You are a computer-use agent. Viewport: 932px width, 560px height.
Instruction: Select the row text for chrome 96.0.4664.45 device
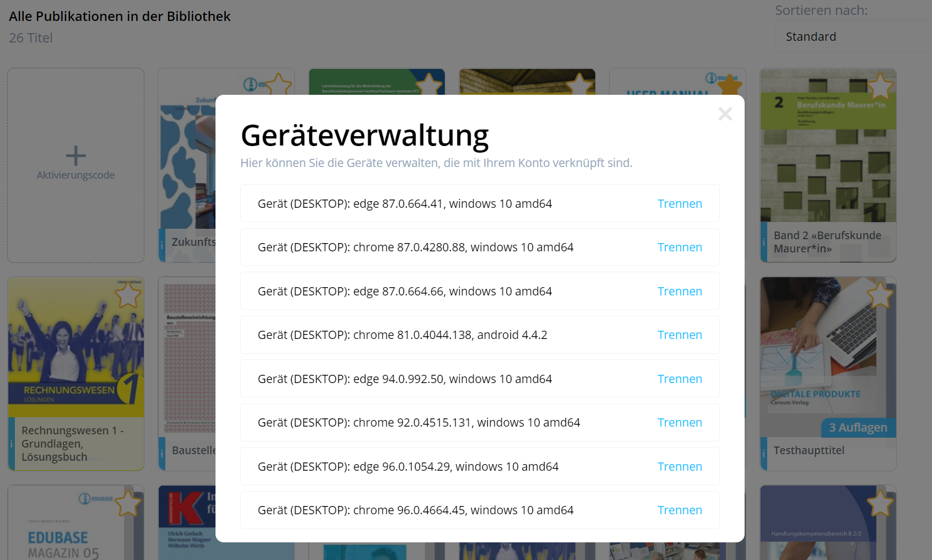[x=416, y=510]
